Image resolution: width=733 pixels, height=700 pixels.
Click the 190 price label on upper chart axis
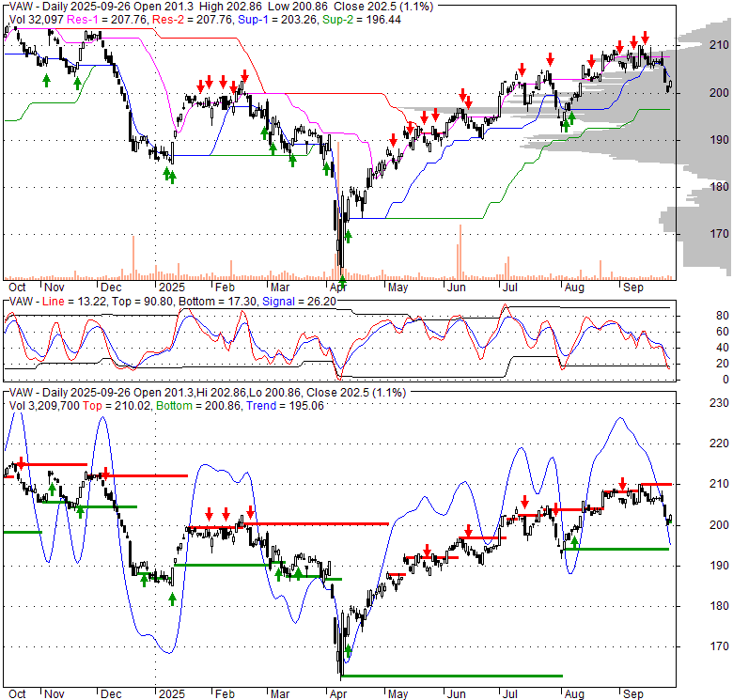pos(719,140)
